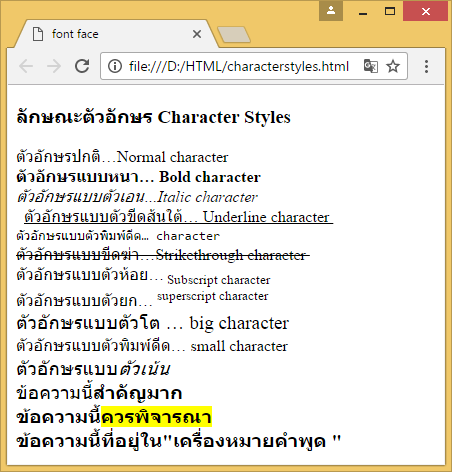Bookmark this page with the star
Screen dimensions: 452x472
[x=393, y=66]
